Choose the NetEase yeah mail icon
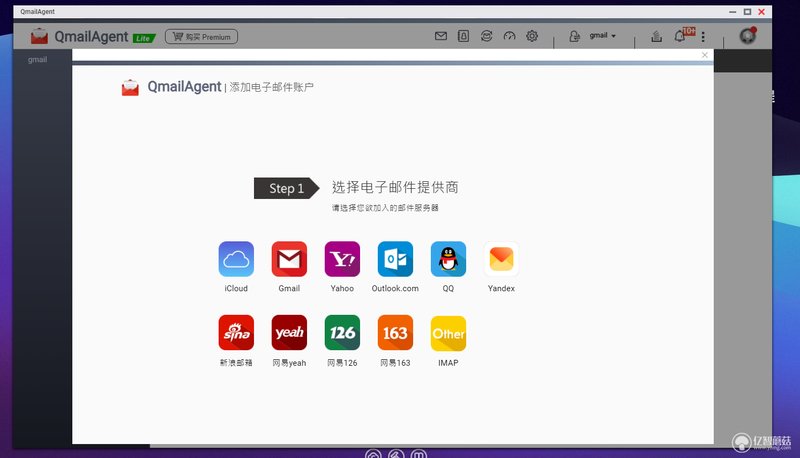 tap(289, 333)
